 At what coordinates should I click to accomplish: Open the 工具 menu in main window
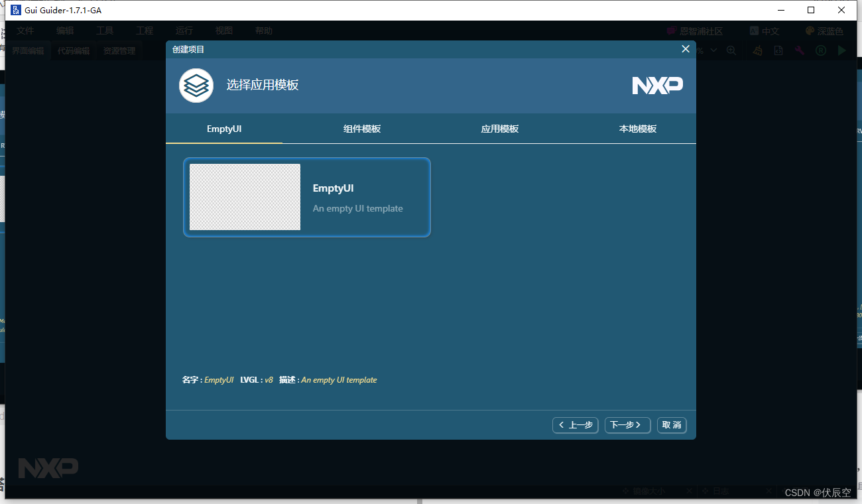105,31
